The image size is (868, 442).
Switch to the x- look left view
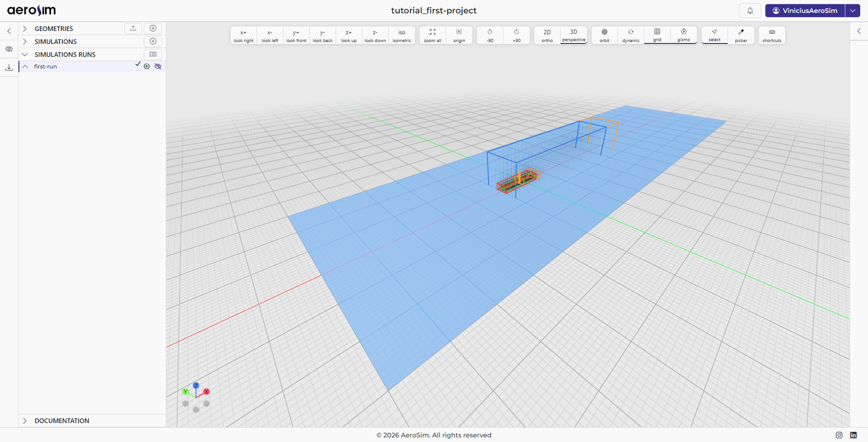click(x=270, y=36)
